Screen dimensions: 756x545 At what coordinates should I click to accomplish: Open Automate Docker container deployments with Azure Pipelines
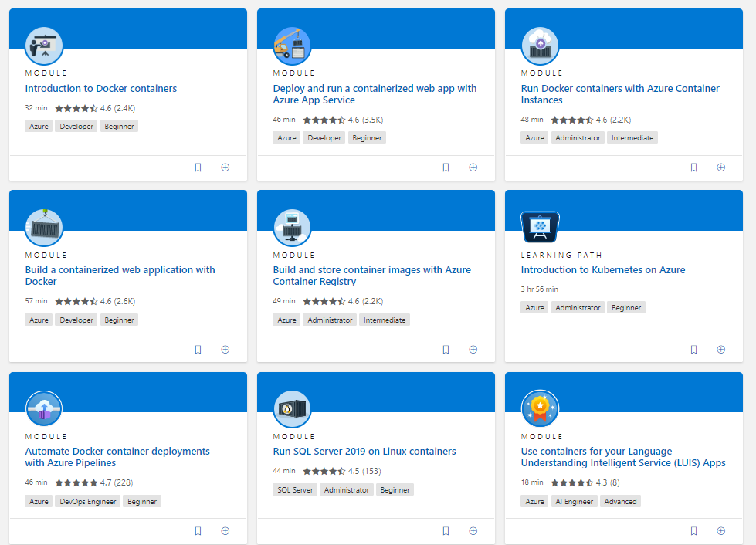[x=117, y=457]
